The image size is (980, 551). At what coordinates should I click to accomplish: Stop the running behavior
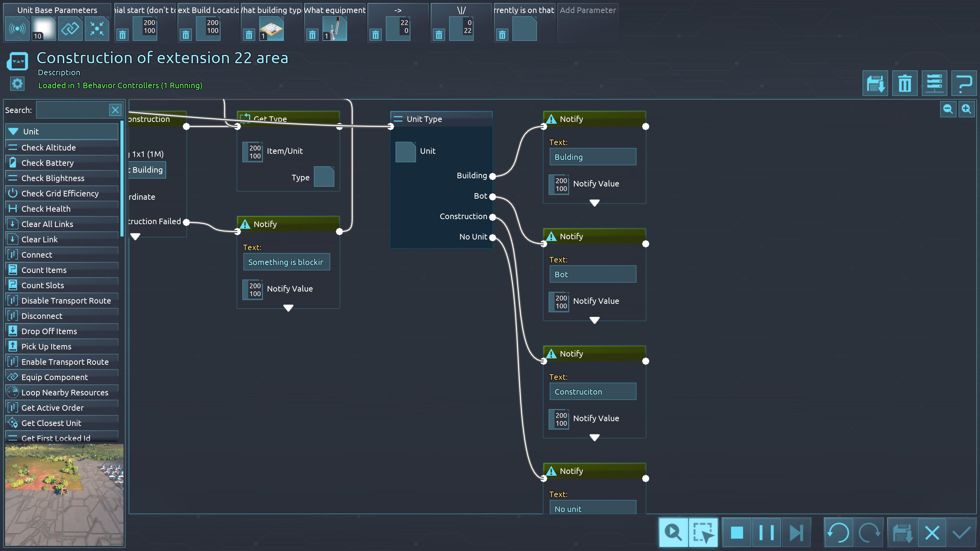pyautogui.click(x=737, y=532)
